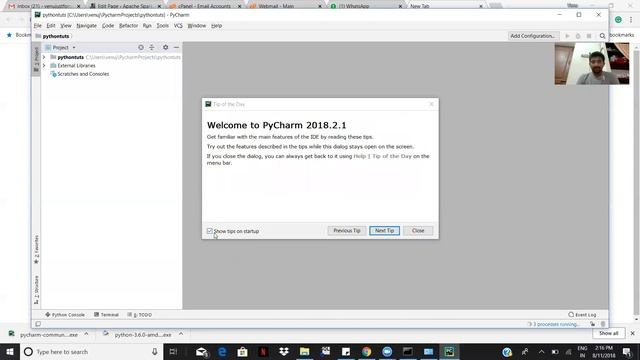Viewport: 640px width, 360px height.
Task: Open the Code menu
Action: coord(108,26)
